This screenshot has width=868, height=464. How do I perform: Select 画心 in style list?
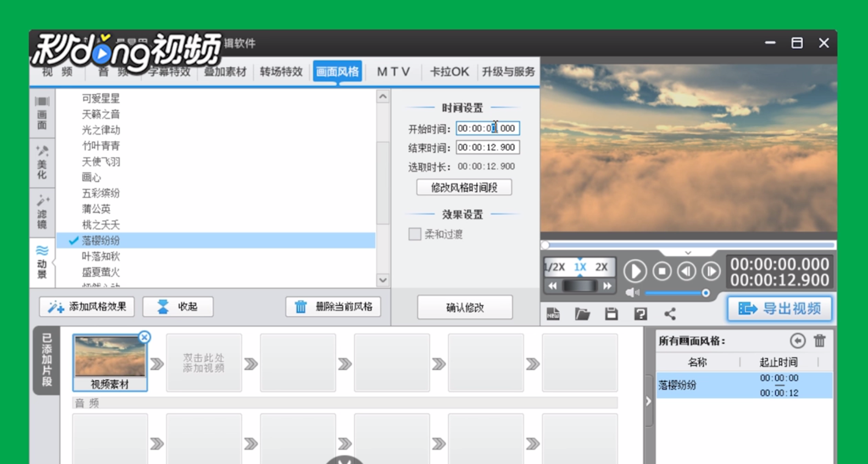[x=91, y=177]
